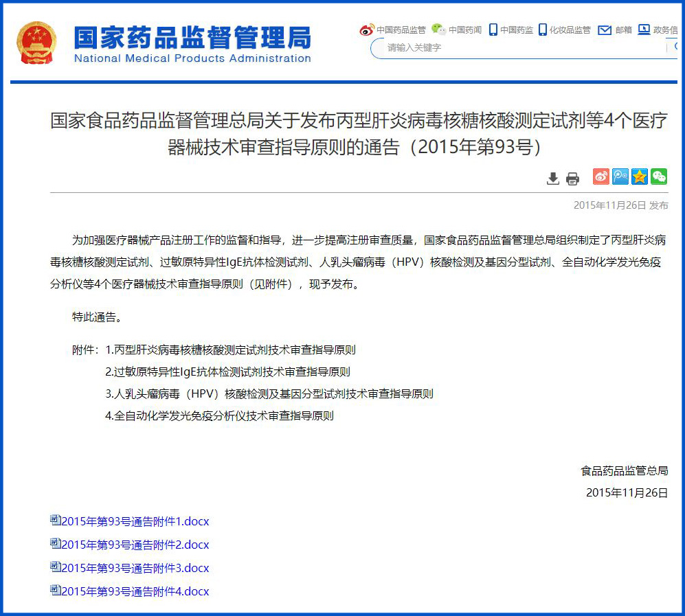The image size is (685, 616).
Task: Share article via the blue QQ-style icon
Action: tap(620, 176)
